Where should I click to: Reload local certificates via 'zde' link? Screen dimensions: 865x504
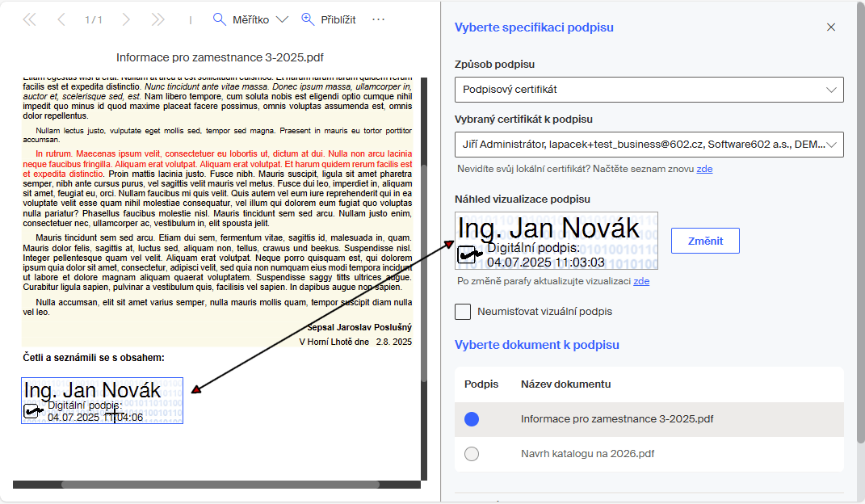pos(704,169)
